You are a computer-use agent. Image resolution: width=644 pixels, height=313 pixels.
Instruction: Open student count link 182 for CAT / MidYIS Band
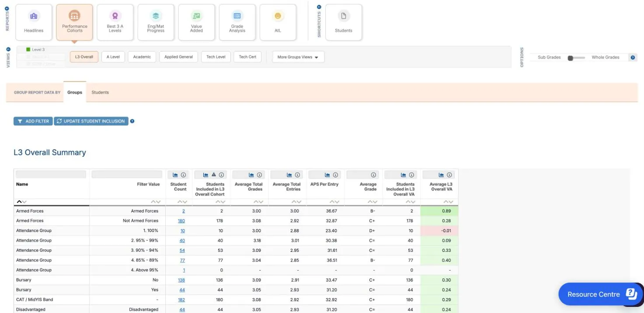tap(181, 299)
